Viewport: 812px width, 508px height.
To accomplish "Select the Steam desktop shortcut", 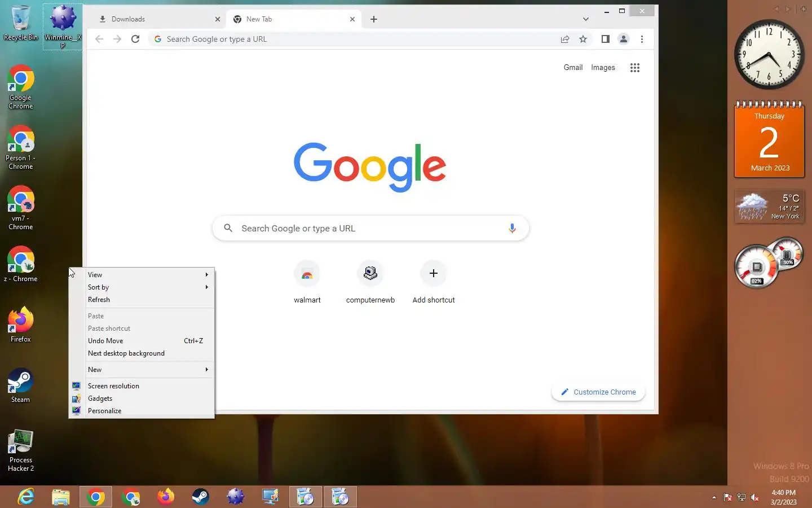I will click(x=21, y=385).
